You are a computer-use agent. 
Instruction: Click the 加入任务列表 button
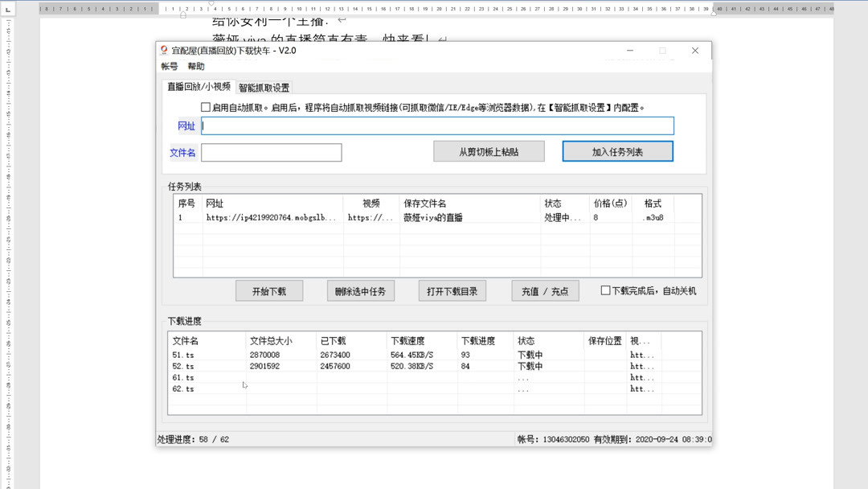[x=617, y=151]
